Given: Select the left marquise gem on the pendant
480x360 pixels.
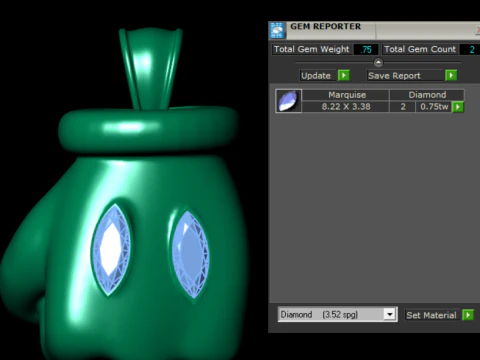Looking at the screenshot, I should pyautogui.click(x=111, y=250).
